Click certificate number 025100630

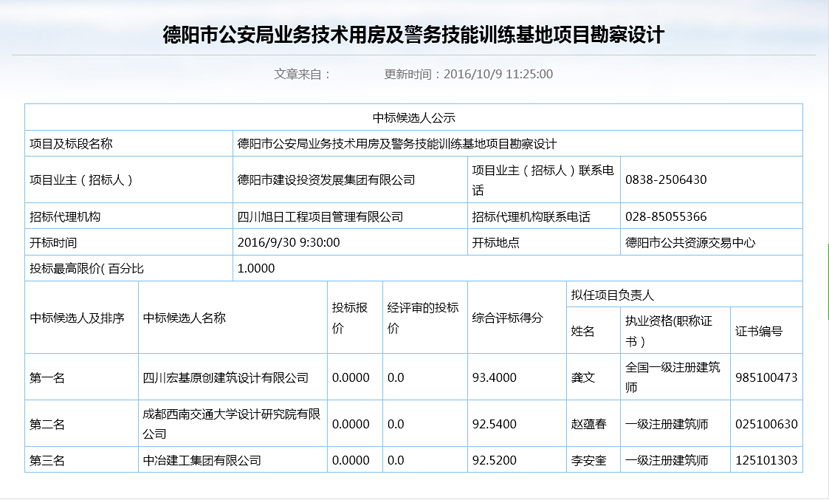pos(766,424)
